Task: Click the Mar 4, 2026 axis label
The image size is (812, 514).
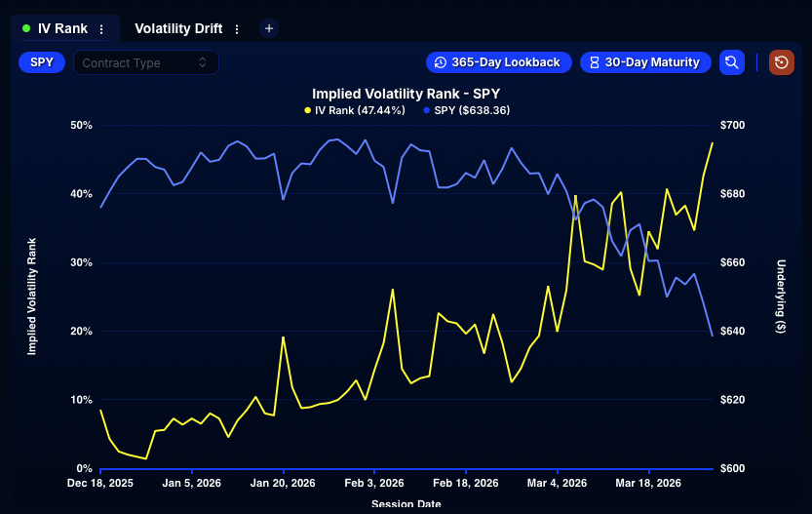Action: [x=558, y=483]
